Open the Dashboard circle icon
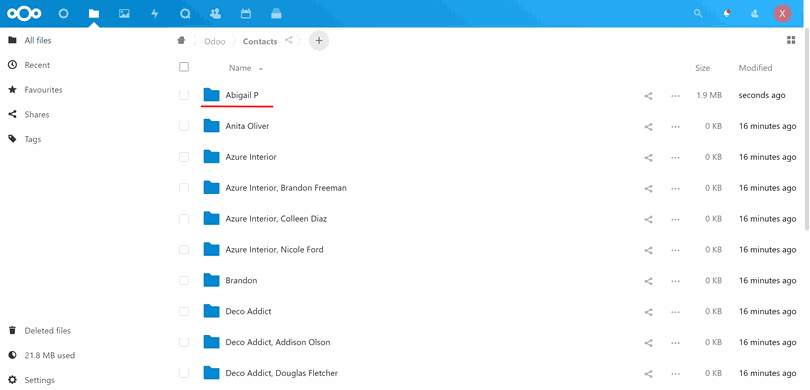Image resolution: width=810 pixels, height=390 pixels. tap(63, 14)
